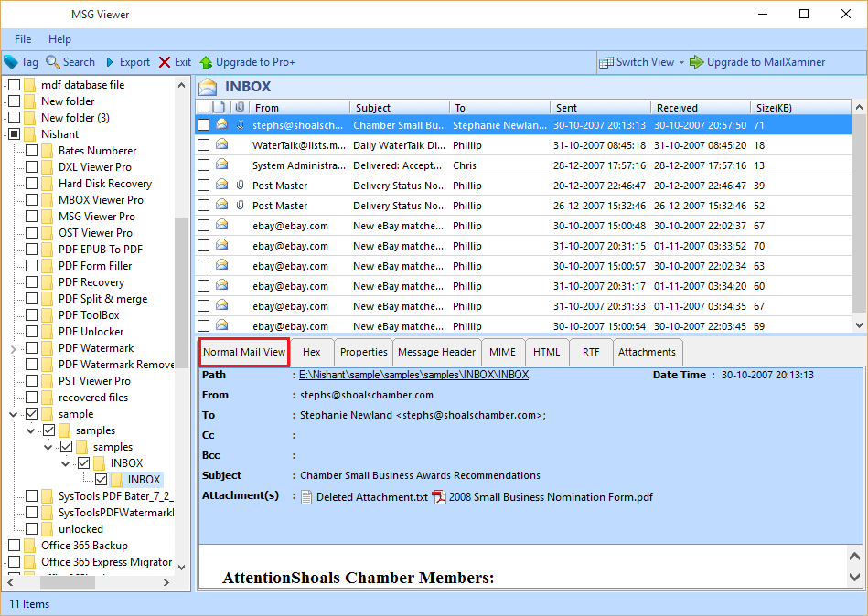Click the PDF icon of Nomination Form attachment
Screen dimensions: 868x616
439,497
